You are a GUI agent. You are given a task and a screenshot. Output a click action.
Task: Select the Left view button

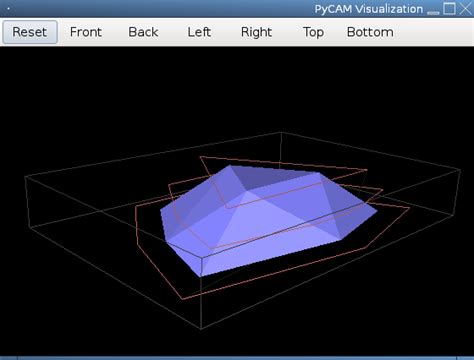point(199,32)
